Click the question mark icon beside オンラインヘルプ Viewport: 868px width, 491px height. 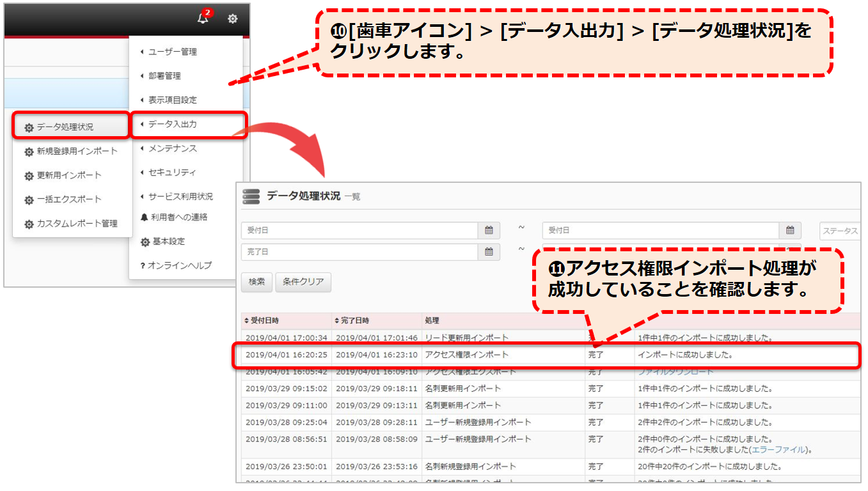click(x=143, y=265)
